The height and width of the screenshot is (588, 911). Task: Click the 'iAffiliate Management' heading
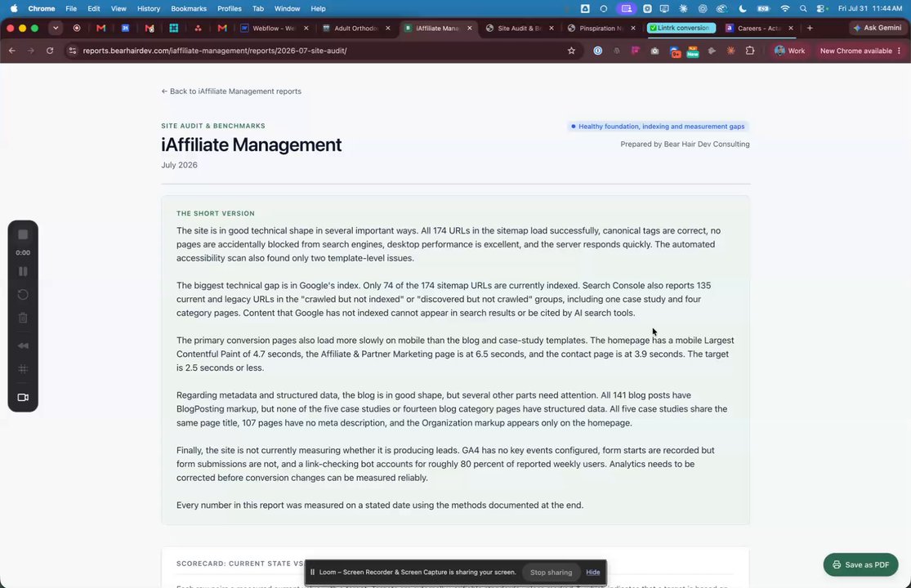pos(251,145)
